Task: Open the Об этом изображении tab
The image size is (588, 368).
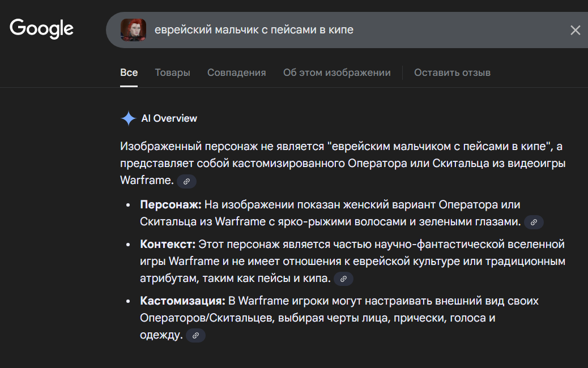Action: pos(336,72)
